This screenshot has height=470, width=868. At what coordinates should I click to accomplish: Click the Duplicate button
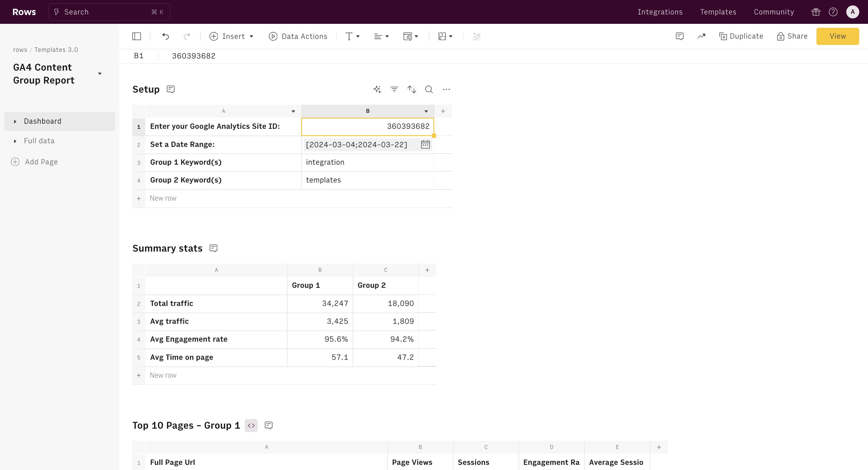point(741,37)
